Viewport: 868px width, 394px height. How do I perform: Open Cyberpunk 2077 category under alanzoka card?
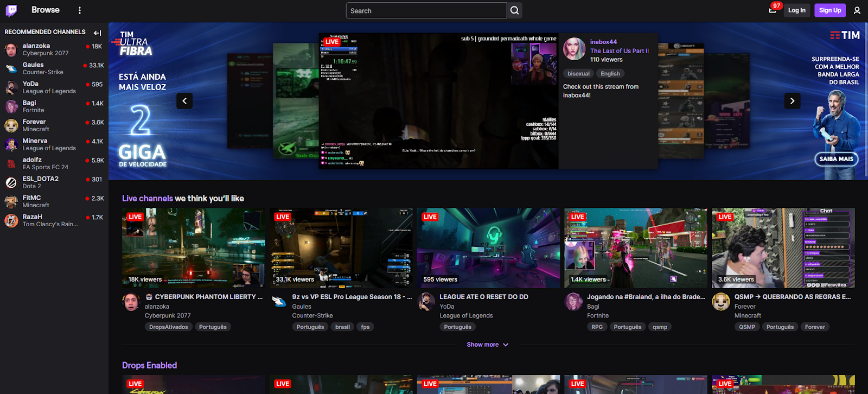tap(168, 316)
